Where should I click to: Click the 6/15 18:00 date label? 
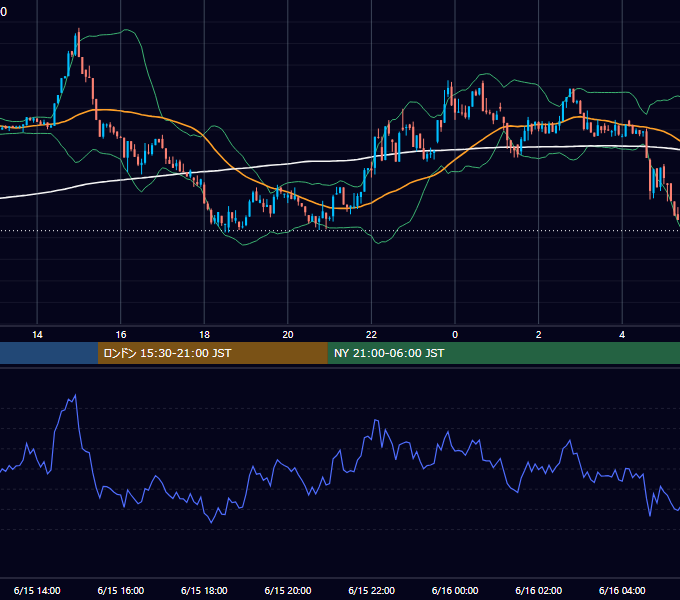204,590
